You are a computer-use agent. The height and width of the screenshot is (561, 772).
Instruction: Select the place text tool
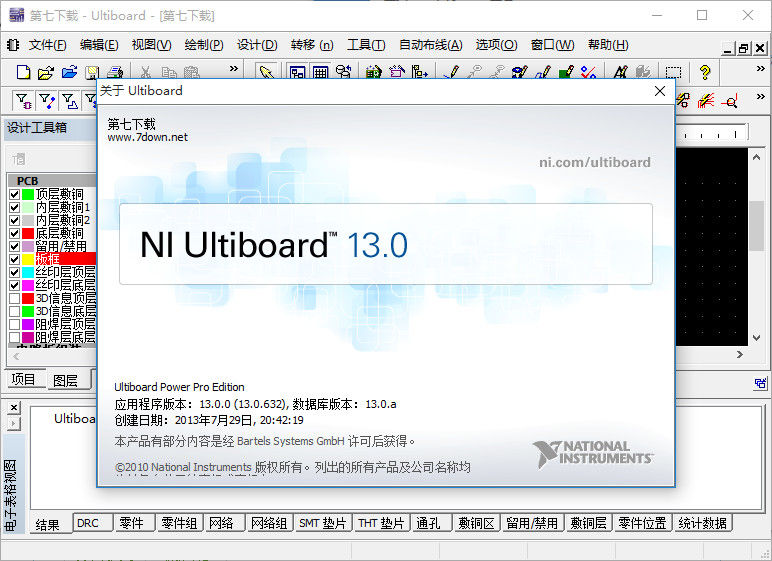(620, 72)
